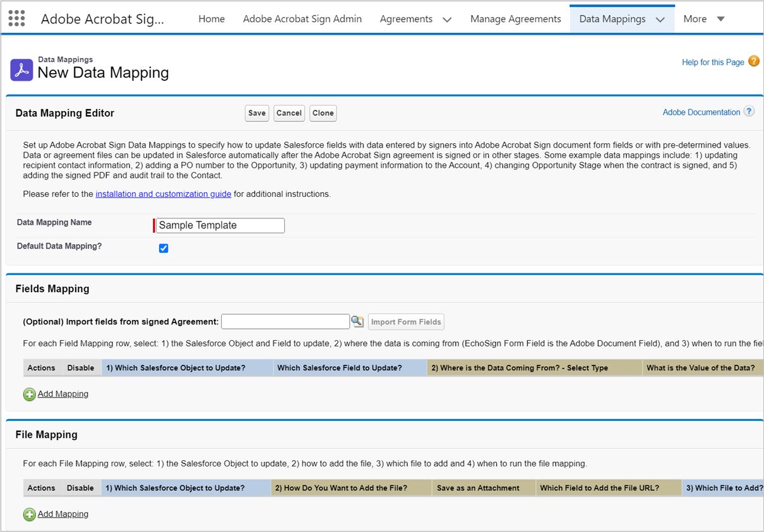
Task: Click the Adobe Acrobat Sign PDF icon
Action: coord(21,70)
